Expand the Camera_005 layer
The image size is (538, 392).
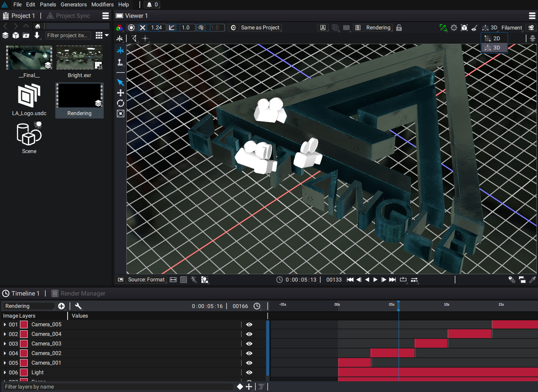[5, 324]
